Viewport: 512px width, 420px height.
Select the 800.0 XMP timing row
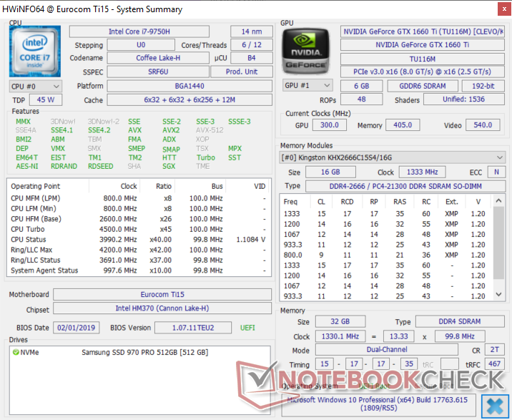coord(385,255)
